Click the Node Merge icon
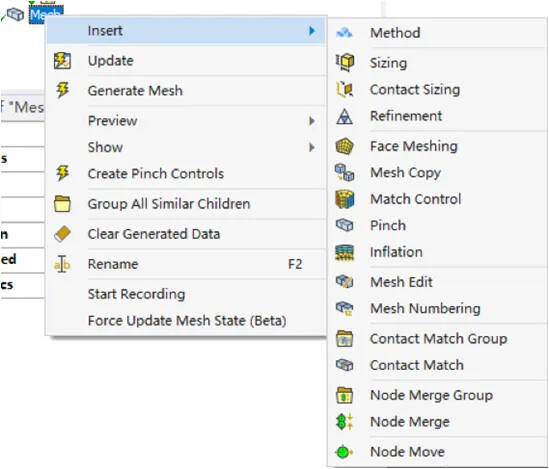This screenshot has width=549, height=469. [x=345, y=421]
